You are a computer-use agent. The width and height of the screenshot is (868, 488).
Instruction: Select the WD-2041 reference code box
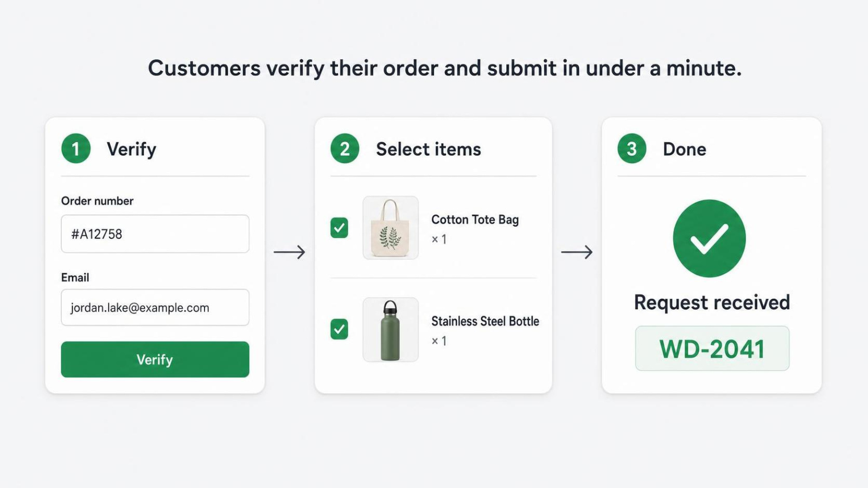click(x=712, y=349)
